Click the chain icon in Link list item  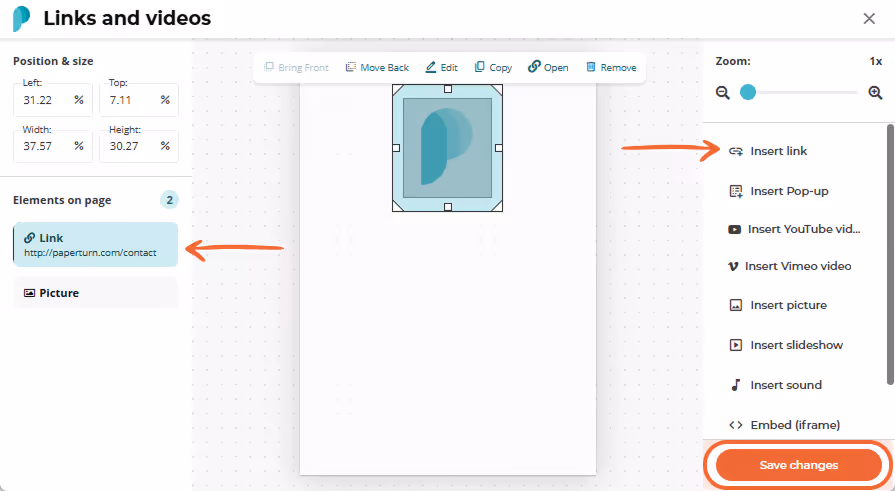(x=29, y=238)
